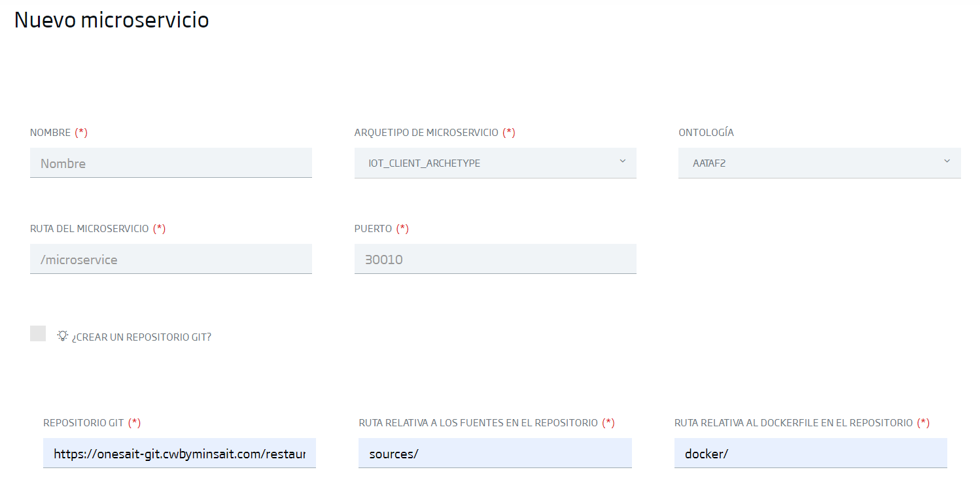Click the Nuevo microservicio heading
This screenshot has width=980, height=491.
111,20
